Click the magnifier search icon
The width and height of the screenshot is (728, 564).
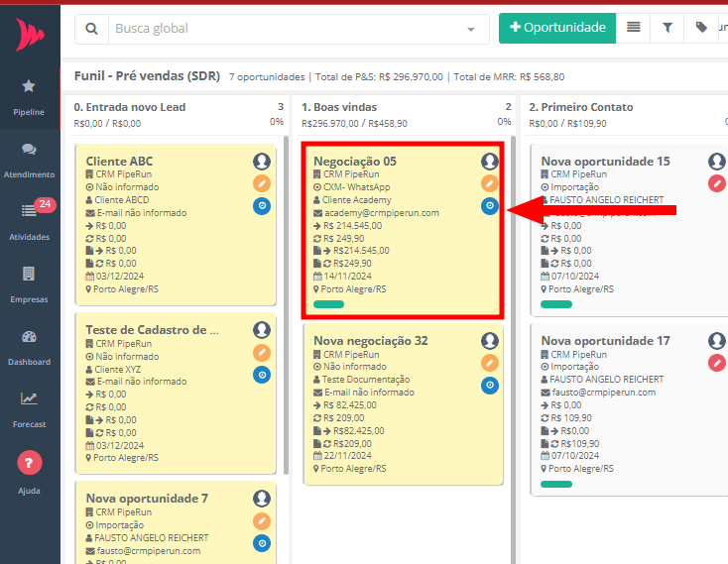[91, 29]
